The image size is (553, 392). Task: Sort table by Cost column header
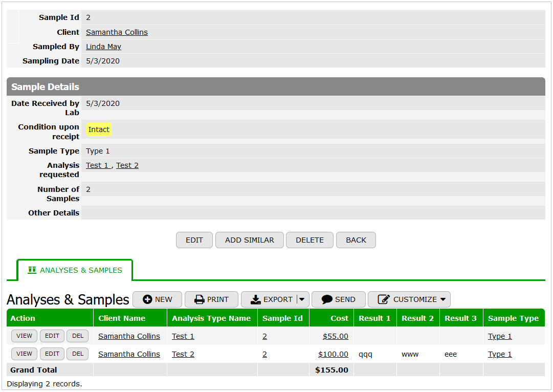click(x=339, y=318)
